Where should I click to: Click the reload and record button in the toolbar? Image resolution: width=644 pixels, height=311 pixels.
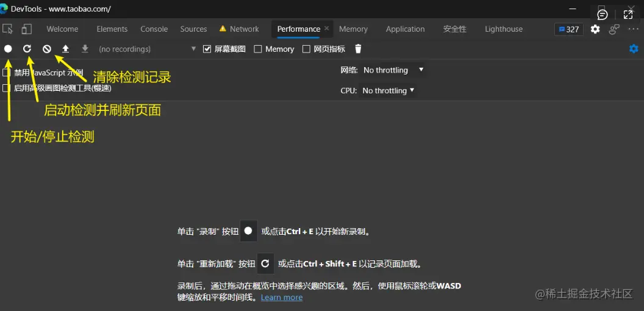click(27, 49)
